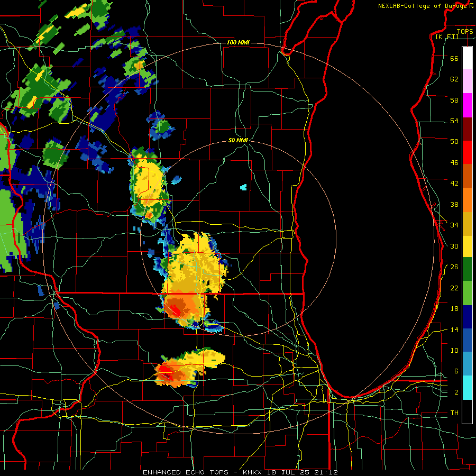
Task: Click the '26' legend value
Action: click(x=454, y=267)
